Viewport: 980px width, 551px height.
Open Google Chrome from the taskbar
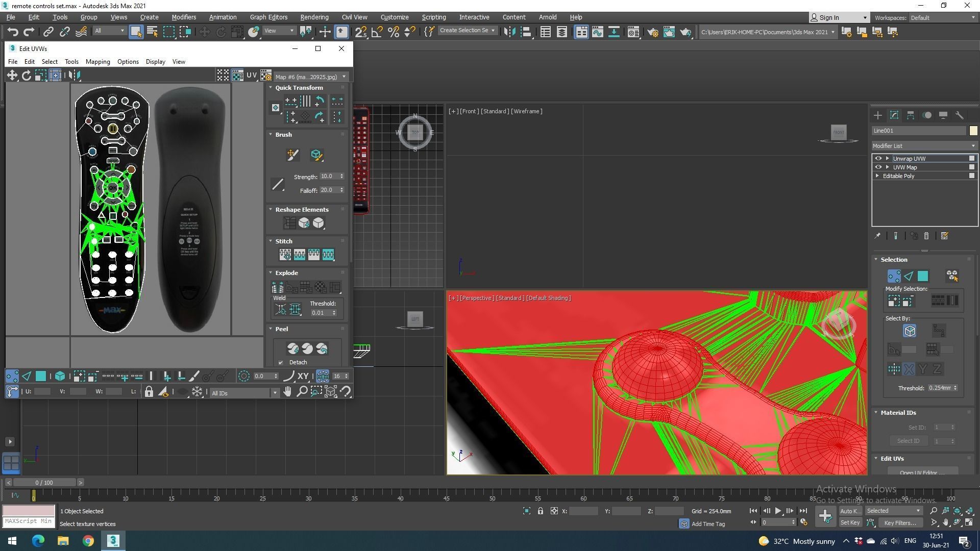pyautogui.click(x=88, y=541)
